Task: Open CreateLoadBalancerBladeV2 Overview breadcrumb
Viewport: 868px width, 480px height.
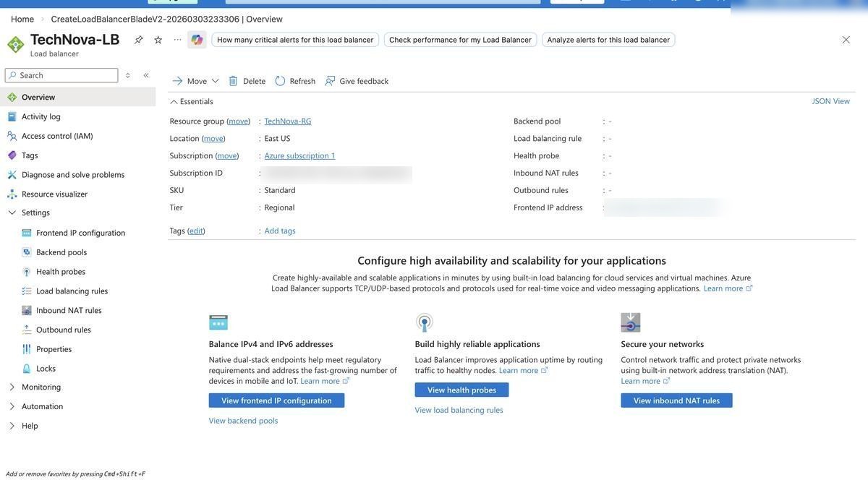Action: pyautogui.click(x=166, y=19)
